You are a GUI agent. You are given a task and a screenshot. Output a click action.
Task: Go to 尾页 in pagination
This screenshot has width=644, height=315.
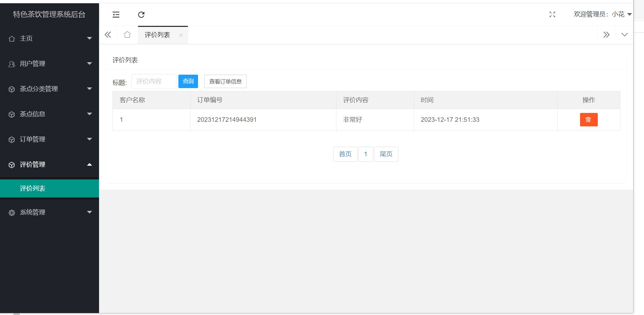pyautogui.click(x=386, y=154)
